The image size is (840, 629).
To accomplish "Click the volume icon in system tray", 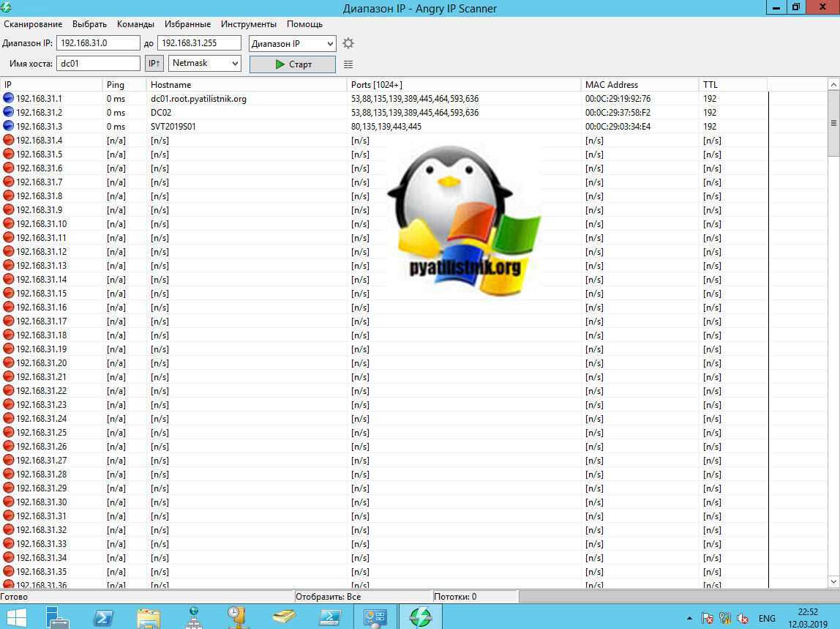I will (x=743, y=619).
